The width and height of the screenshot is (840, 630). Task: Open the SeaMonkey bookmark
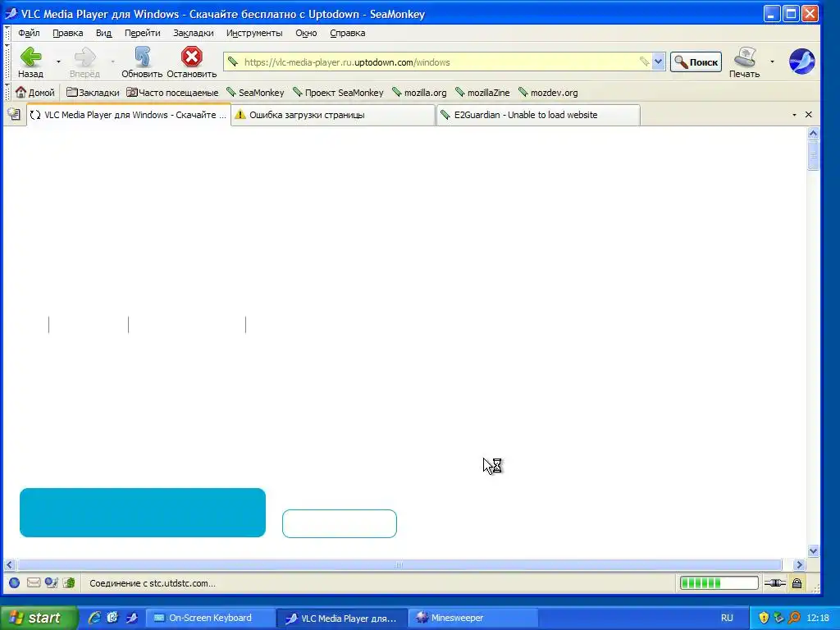pyautogui.click(x=256, y=93)
